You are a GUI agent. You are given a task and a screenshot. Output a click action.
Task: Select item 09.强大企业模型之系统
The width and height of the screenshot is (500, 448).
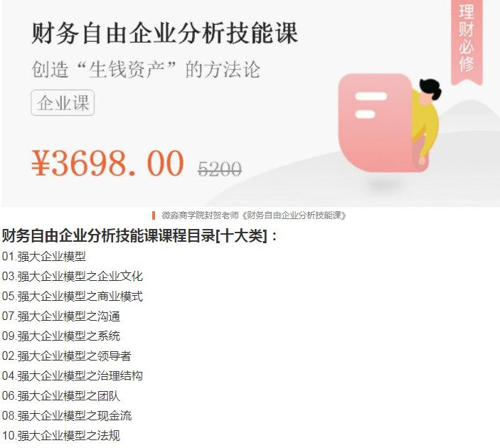point(61,336)
